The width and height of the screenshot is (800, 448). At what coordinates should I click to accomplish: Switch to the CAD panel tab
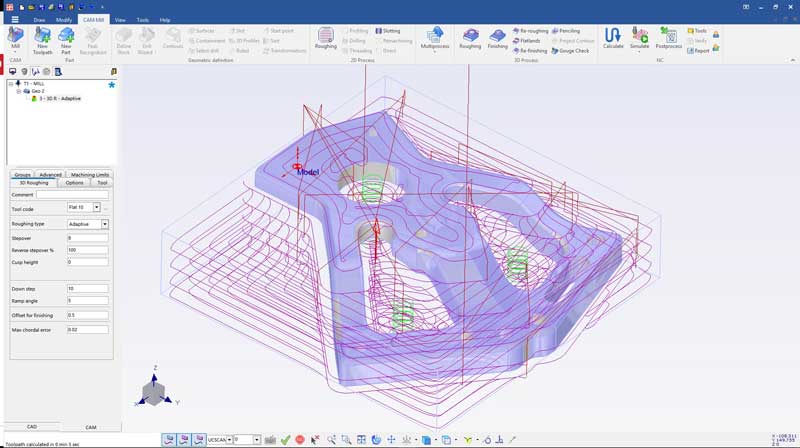pyautogui.click(x=31, y=427)
